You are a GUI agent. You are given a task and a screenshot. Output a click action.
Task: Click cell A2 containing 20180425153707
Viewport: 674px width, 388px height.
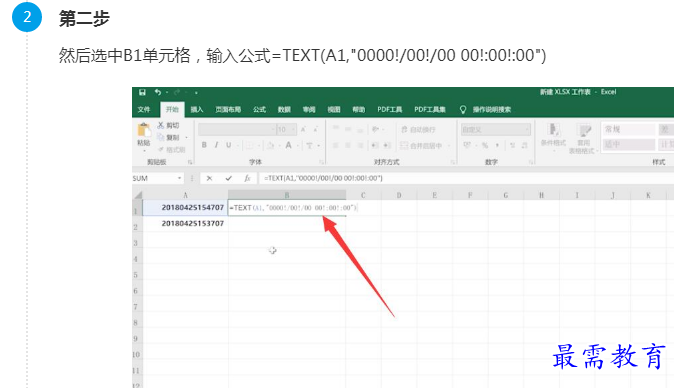pos(185,223)
